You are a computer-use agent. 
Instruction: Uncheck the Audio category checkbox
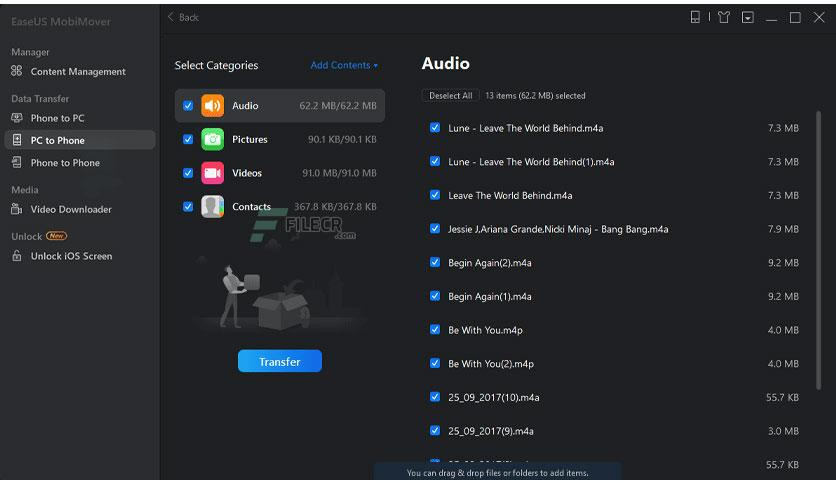coord(188,106)
